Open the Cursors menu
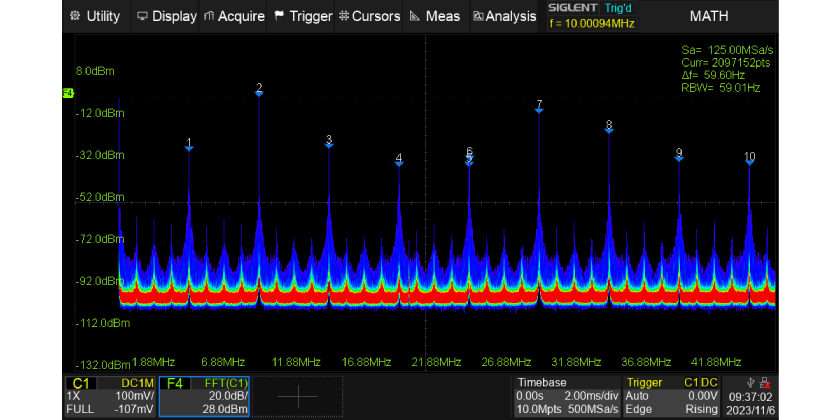840x420 pixels. pos(369,16)
